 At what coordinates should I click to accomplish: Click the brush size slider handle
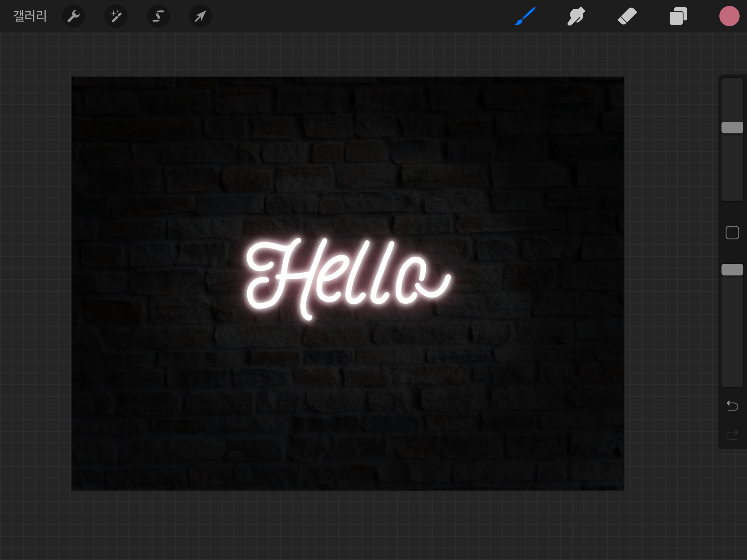click(732, 128)
